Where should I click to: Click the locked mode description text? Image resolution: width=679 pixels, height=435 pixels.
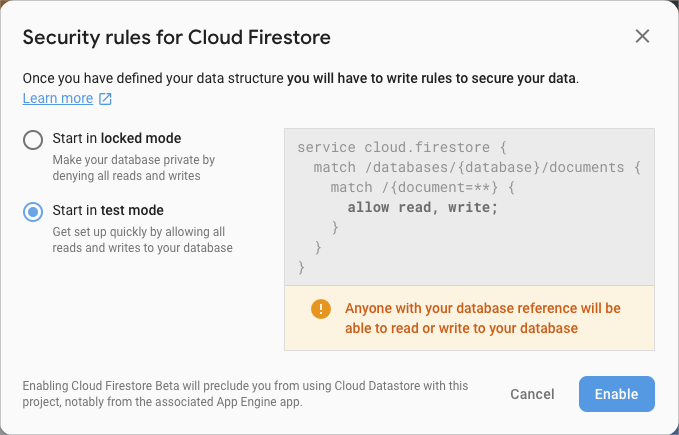tap(134, 167)
